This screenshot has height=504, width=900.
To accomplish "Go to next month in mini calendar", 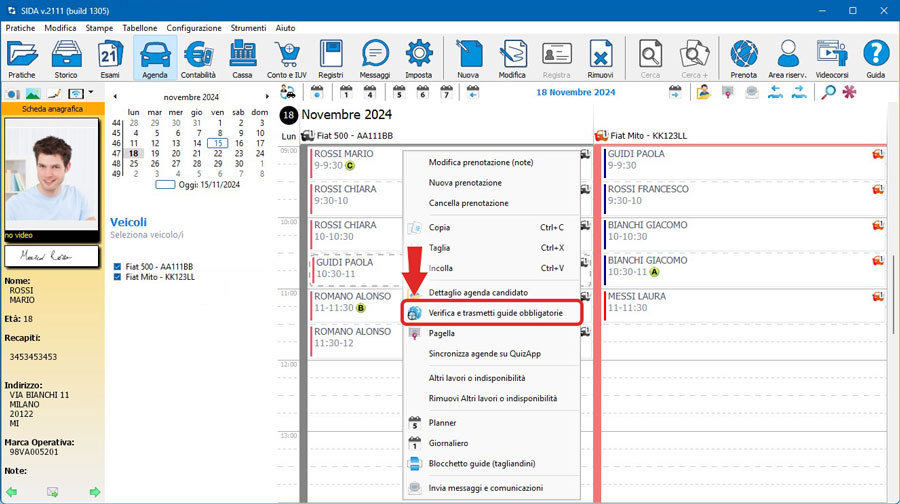I will [x=264, y=98].
